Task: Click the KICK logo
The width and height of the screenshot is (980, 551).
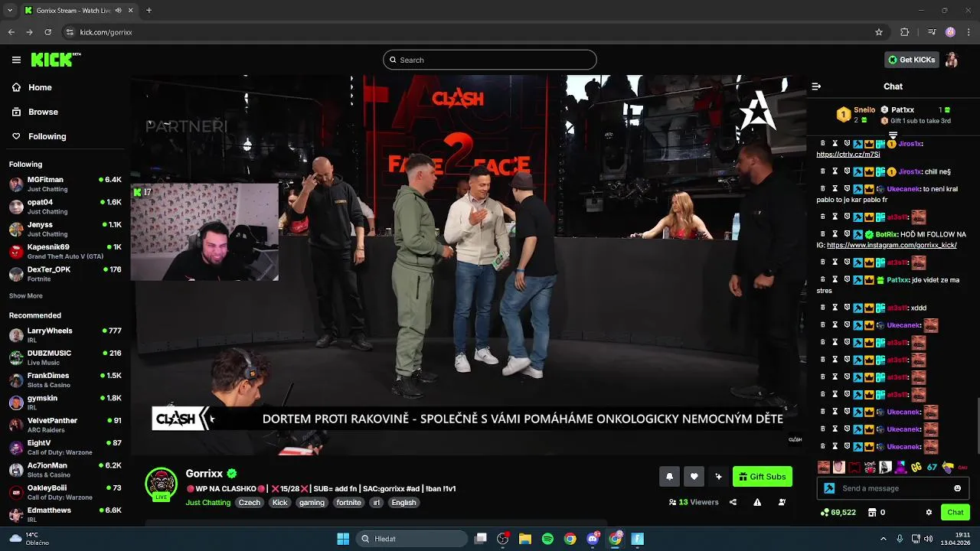Action: (55, 60)
